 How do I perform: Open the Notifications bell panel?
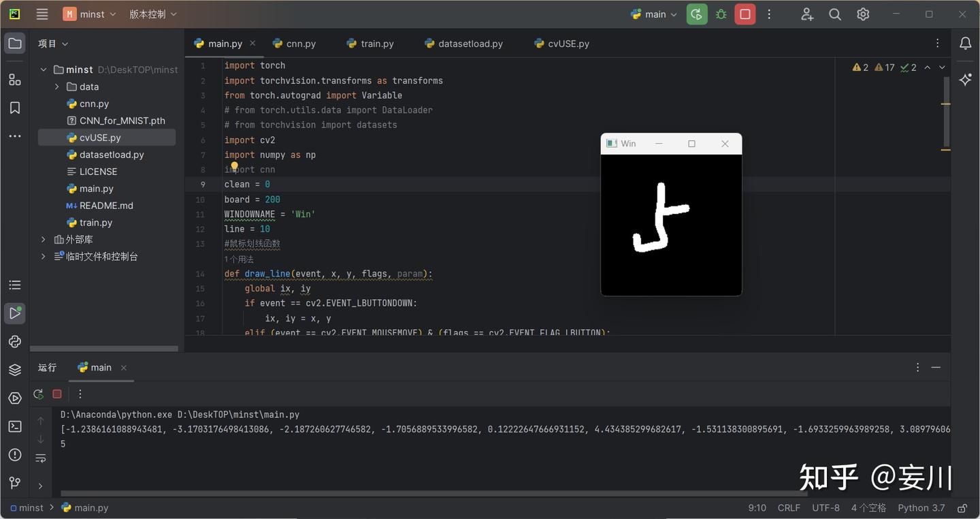[965, 44]
